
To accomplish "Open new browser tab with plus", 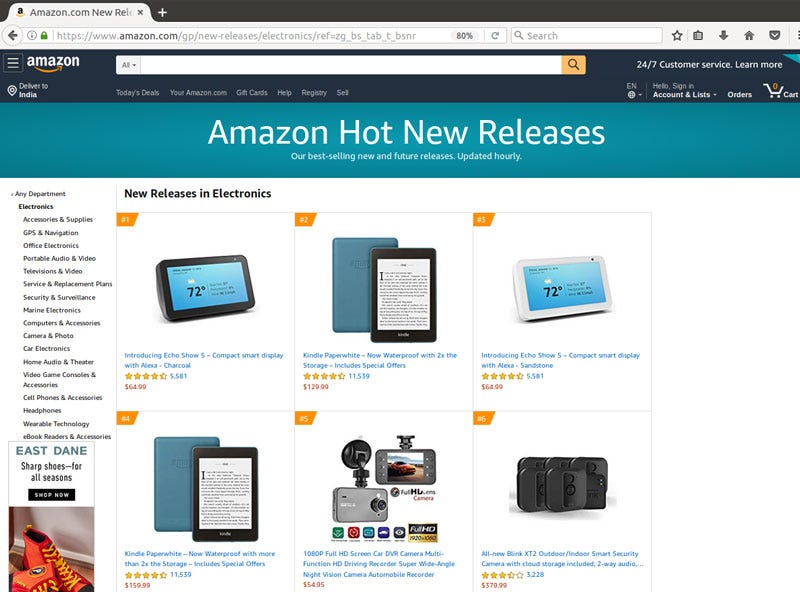I will pos(162,12).
